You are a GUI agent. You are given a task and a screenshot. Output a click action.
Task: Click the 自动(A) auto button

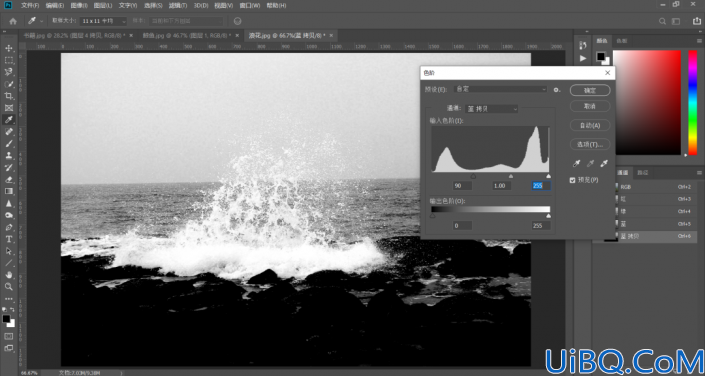(590, 125)
